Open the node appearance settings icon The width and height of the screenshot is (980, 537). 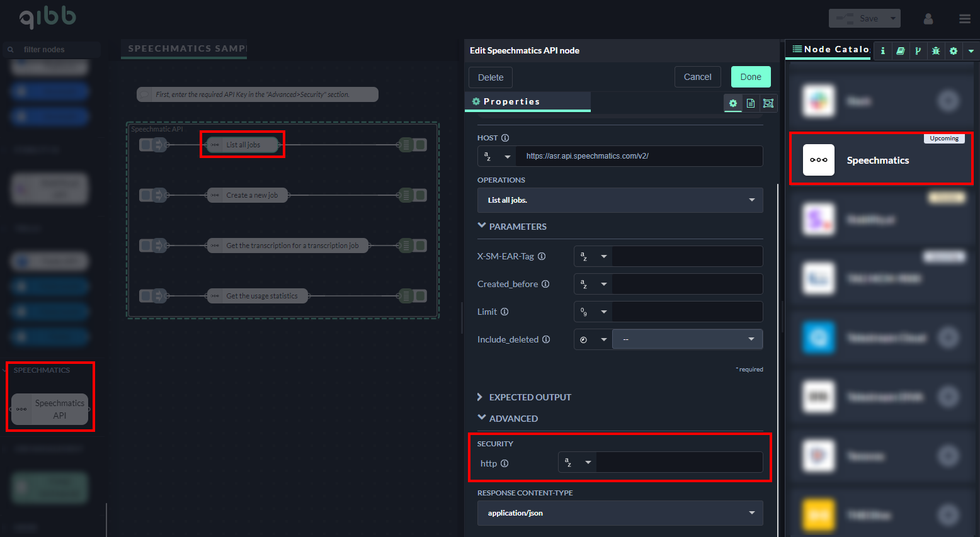tap(768, 103)
